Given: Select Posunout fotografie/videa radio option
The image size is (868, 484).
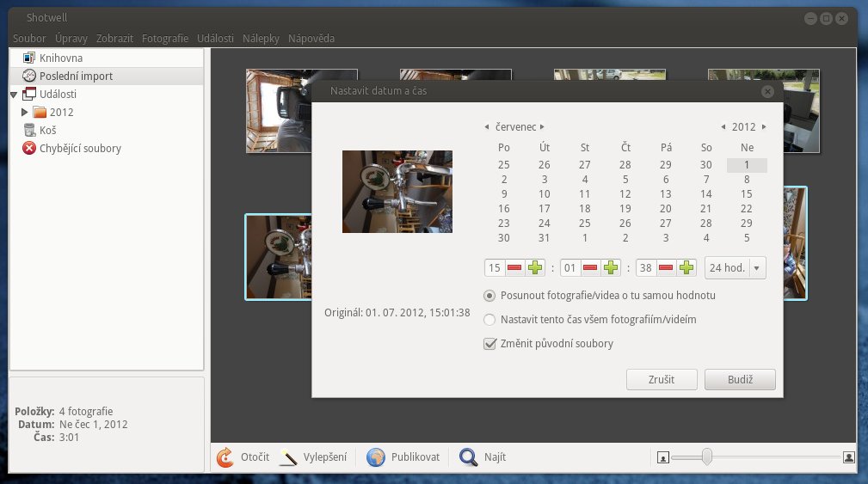Looking at the screenshot, I should pyautogui.click(x=489, y=296).
